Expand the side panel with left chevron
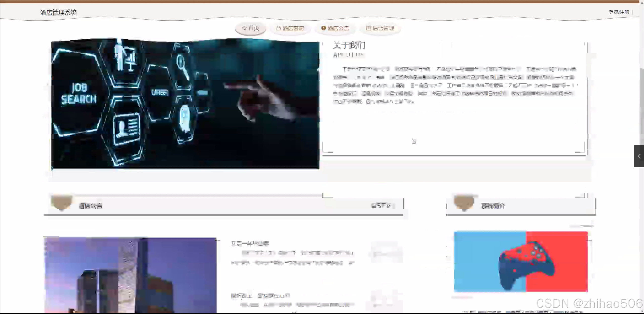 639,156
